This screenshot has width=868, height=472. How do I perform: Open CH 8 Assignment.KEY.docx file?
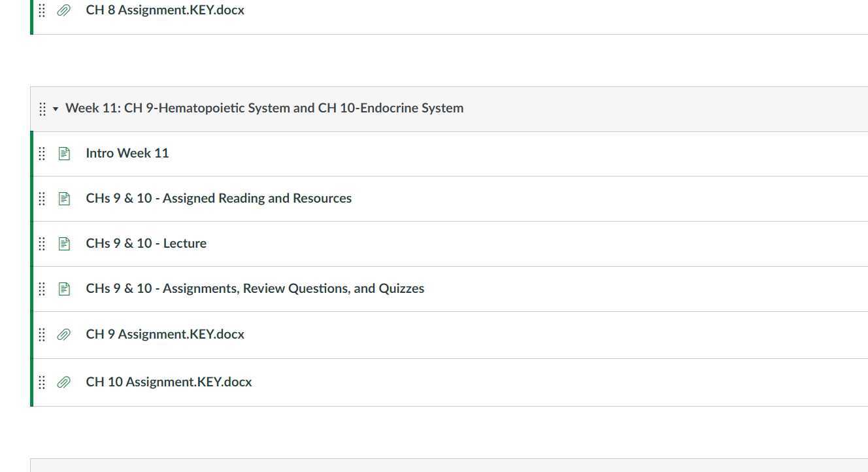pyautogui.click(x=165, y=10)
